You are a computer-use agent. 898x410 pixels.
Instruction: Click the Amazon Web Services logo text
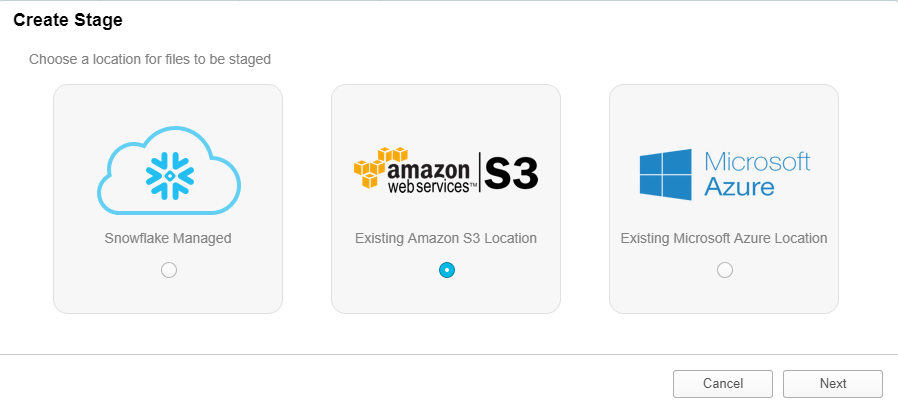pyautogui.click(x=429, y=177)
